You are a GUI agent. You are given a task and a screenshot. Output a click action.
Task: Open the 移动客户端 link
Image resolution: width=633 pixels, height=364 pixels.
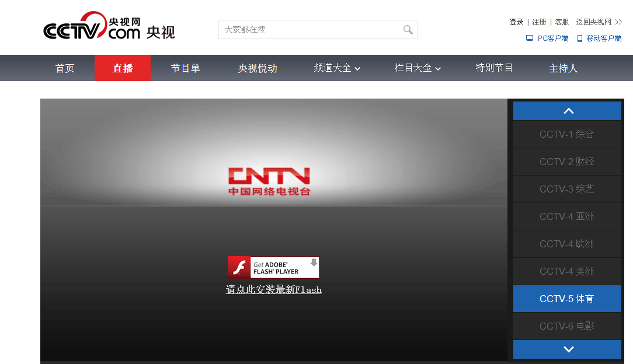coord(604,38)
